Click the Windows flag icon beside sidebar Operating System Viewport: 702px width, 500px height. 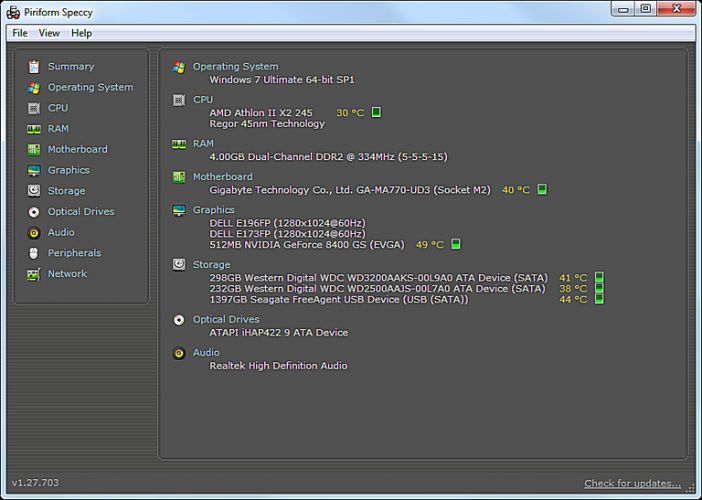tap(34, 87)
